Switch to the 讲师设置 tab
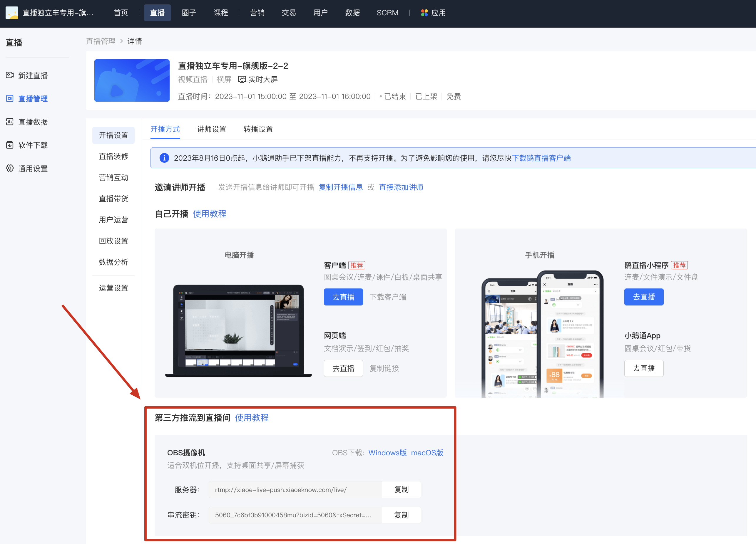Image resolution: width=756 pixels, height=544 pixels. tap(212, 129)
